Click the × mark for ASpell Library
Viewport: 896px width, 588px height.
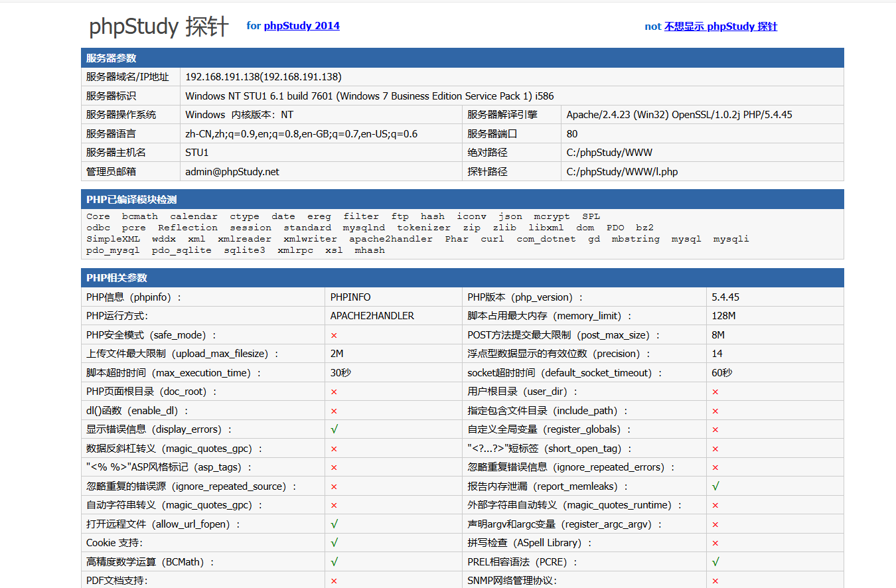[x=715, y=544]
